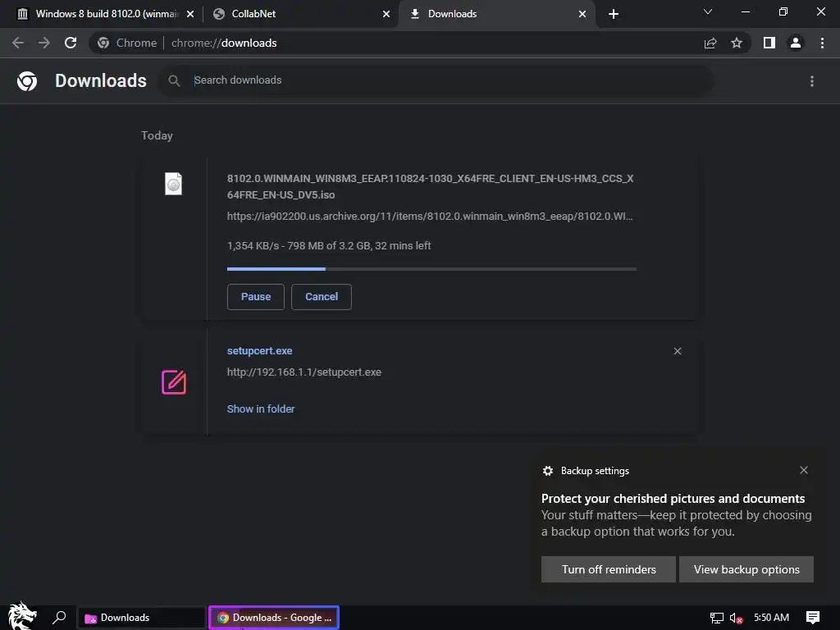The height and width of the screenshot is (630, 840).
Task: Switch to the Windows 8 build 8102.0 tab
Action: pos(102,14)
